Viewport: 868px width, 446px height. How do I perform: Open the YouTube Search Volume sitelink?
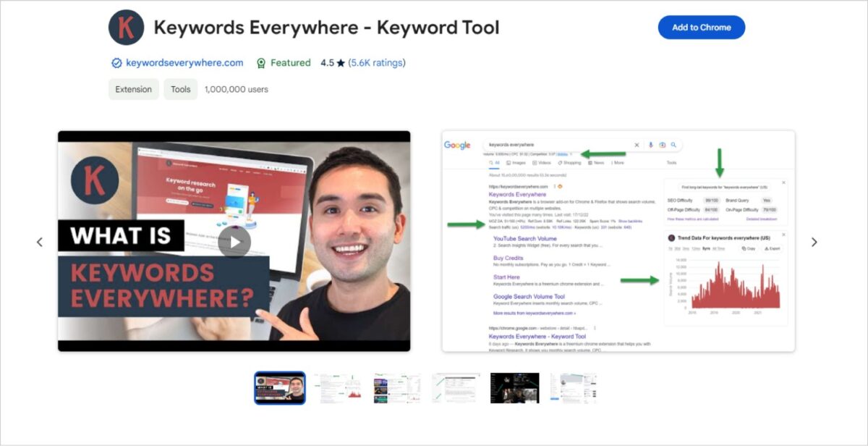[525, 238]
